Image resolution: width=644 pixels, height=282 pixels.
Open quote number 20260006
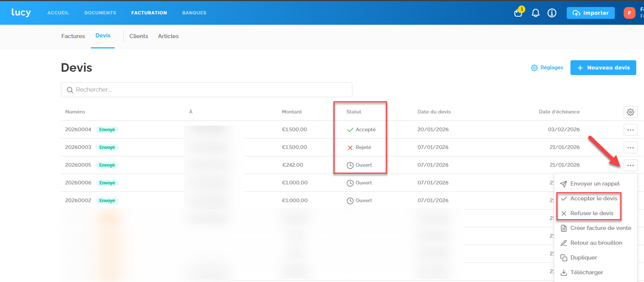[78, 183]
